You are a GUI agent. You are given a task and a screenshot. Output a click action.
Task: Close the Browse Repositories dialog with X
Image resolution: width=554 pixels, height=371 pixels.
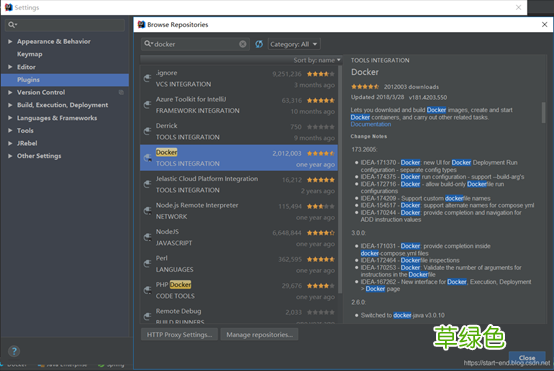click(544, 24)
